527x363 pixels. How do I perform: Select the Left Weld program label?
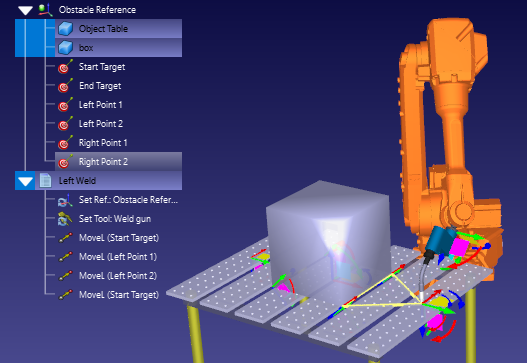(x=77, y=181)
